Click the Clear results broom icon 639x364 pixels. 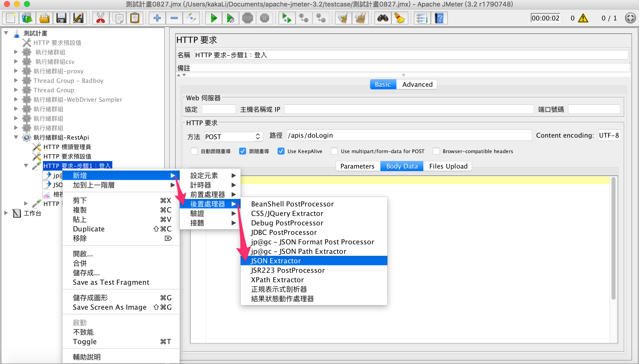(343, 18)
